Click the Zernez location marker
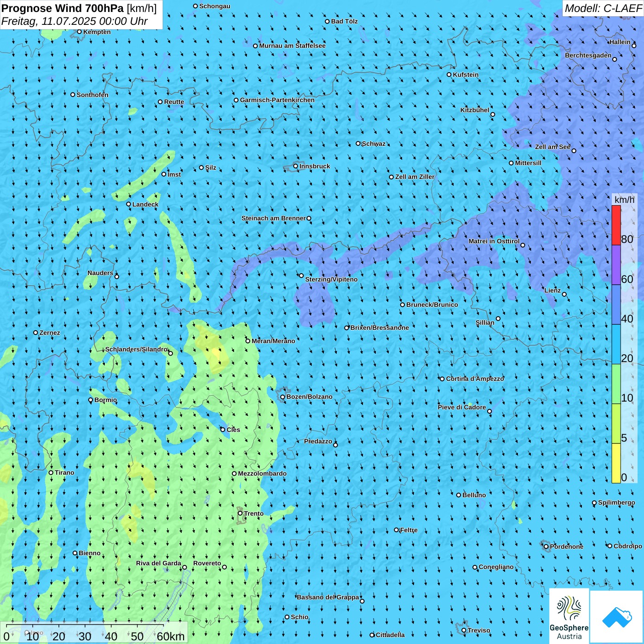This screenshot has width=644, height=644. pos(36,333)
